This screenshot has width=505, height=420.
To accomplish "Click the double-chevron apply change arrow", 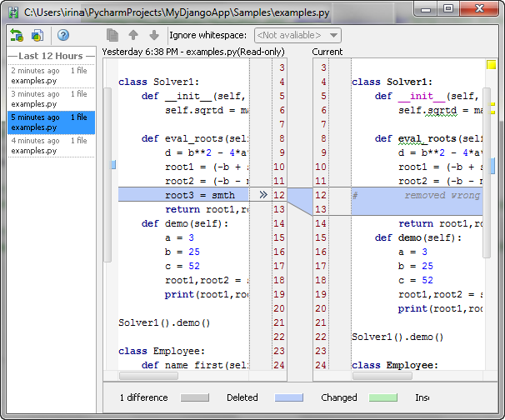I will click(262, 194).
